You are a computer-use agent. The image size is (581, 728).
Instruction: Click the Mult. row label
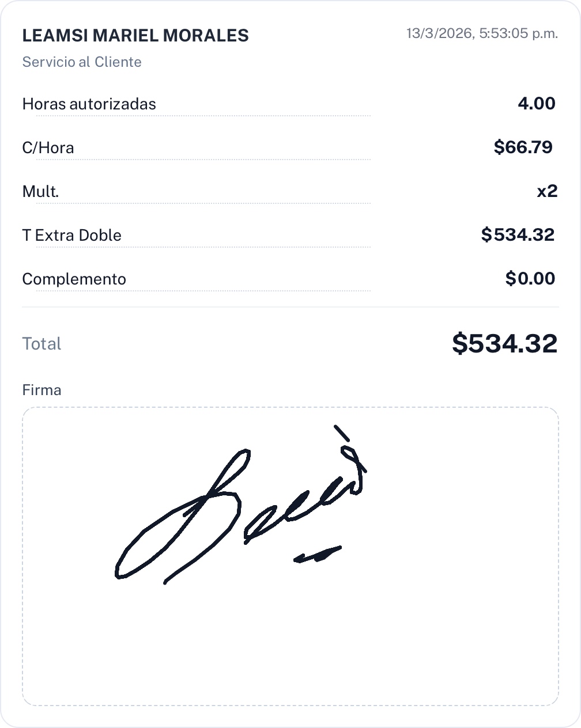41,192
